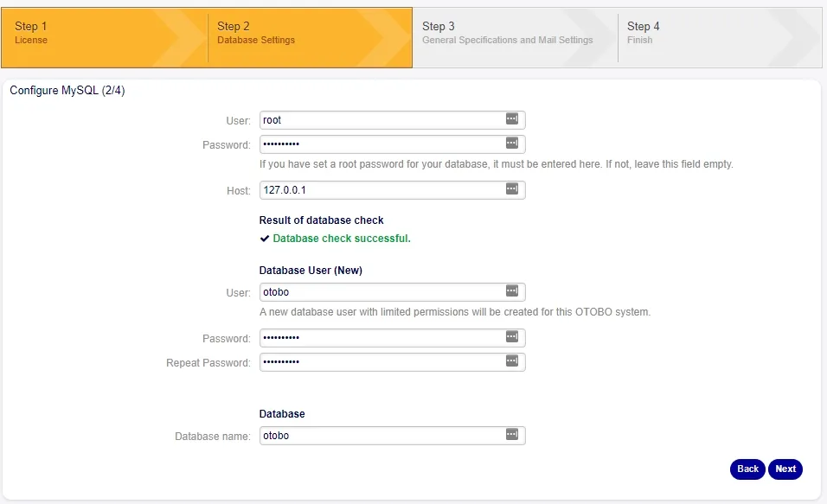Click the 'Database User (New)' heading
Viewport: 827px width, 504px height.
click(311, 271)
